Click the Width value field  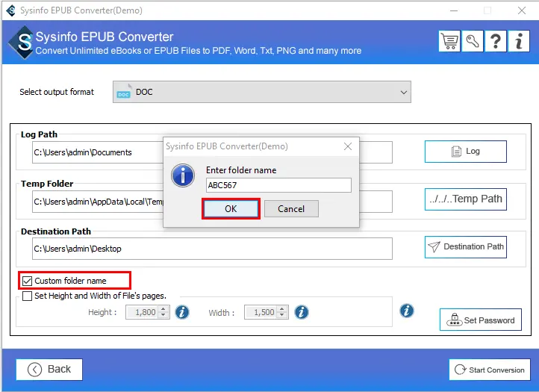(x=261, y=312)
